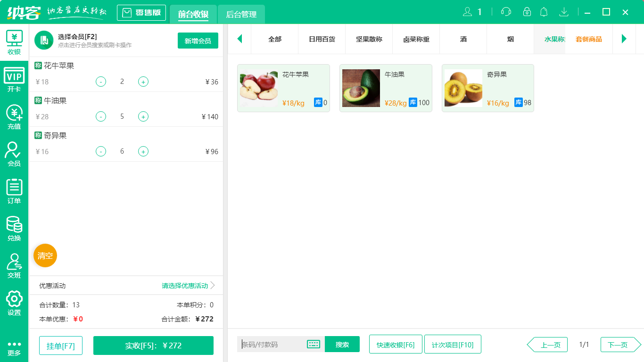Increase 牛油果 quantity with plus

tap(143, 116)
